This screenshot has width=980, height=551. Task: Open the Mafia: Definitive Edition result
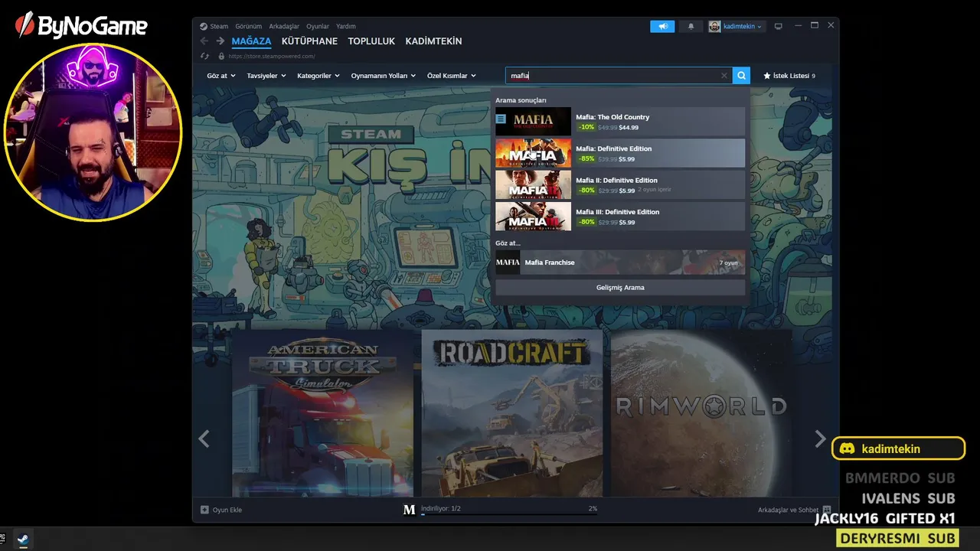620,153
